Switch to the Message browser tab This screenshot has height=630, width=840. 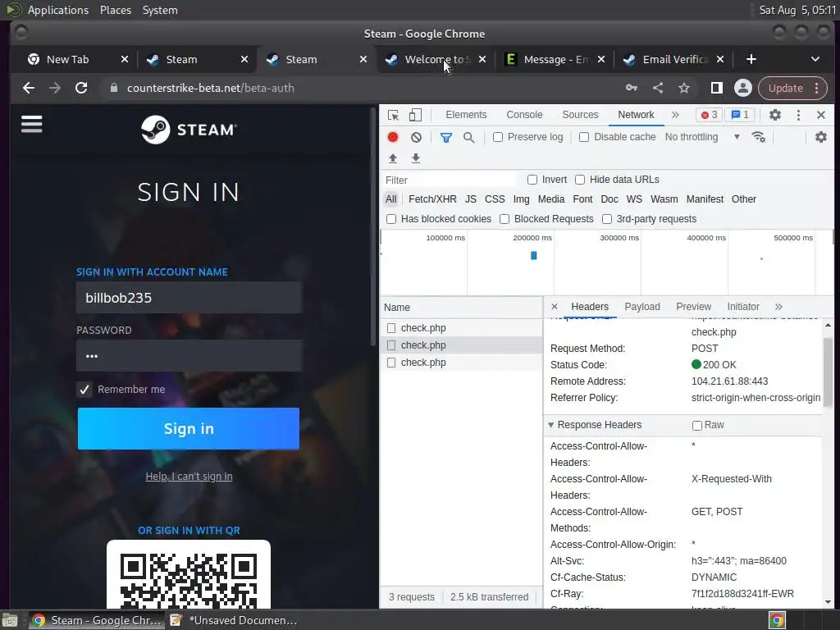pos(554,59)
